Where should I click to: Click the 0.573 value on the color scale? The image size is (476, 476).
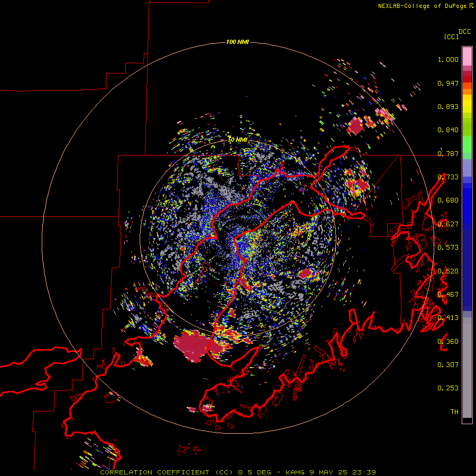448,248
